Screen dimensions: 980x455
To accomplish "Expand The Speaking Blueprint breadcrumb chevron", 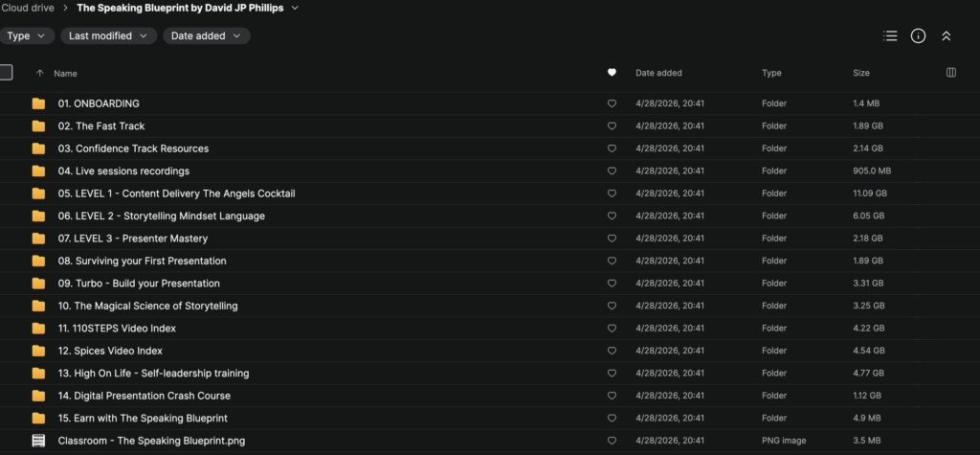I will (295, 9).
